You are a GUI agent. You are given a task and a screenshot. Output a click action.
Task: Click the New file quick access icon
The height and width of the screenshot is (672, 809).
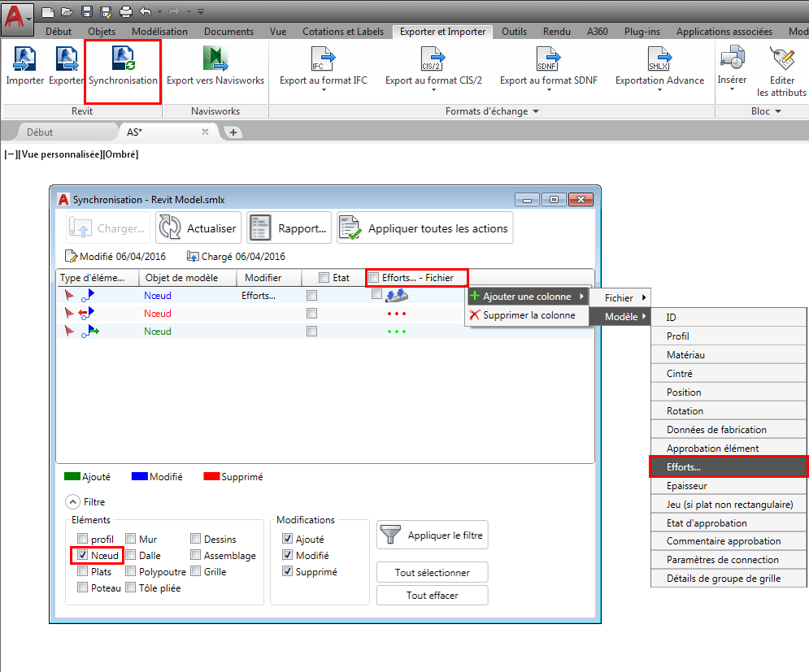(x=47, y=11)
